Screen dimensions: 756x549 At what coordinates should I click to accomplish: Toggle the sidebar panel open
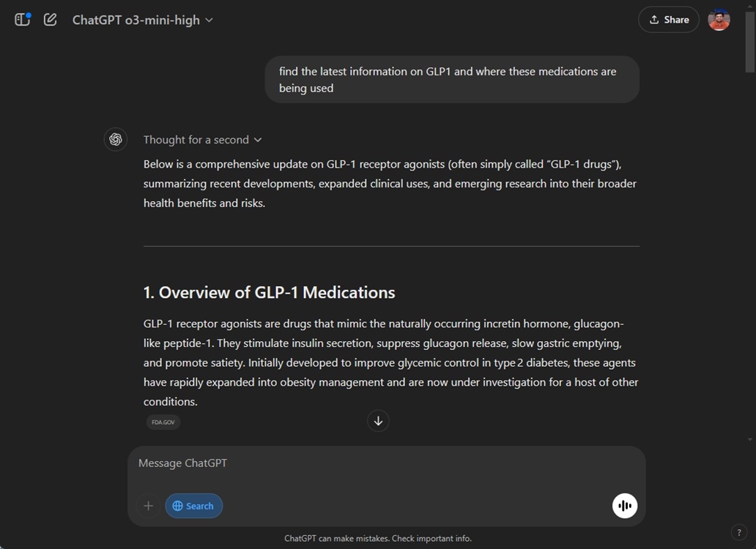(x=22, y=19)
